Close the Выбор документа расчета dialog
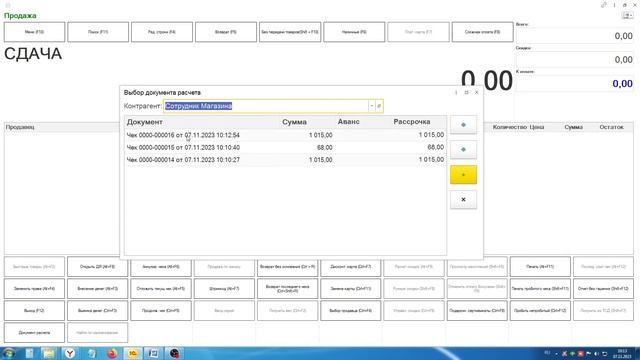The width and height of the screenshot is (640, 360). (476, 93)
